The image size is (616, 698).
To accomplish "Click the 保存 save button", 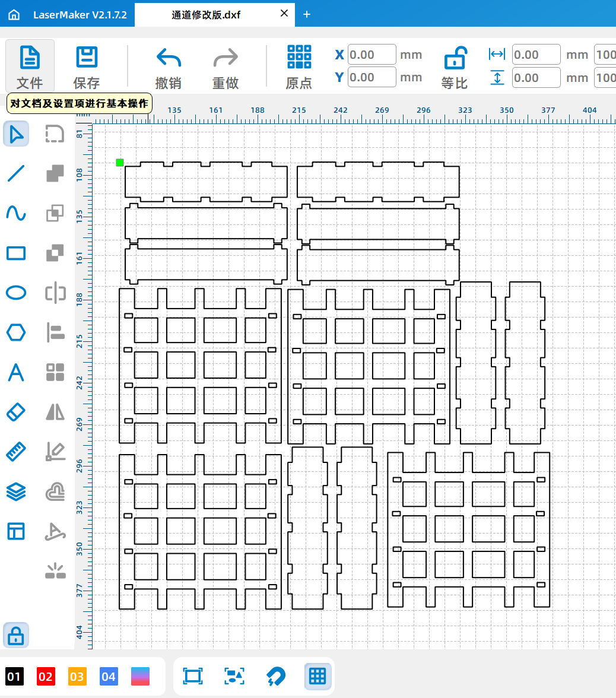I will coord(87,66).
